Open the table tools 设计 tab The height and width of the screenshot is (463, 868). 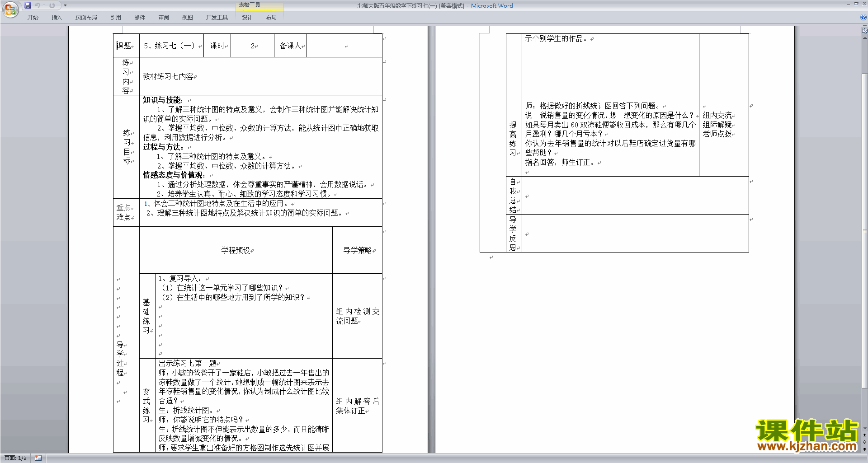pyautogui.click(x=247, y=18)
